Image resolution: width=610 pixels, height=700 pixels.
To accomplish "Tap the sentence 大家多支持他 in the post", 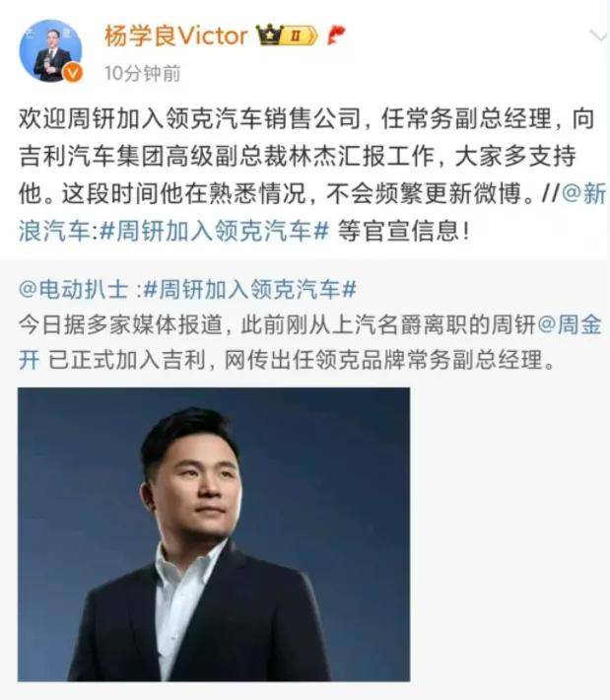I will coord(515,156).
